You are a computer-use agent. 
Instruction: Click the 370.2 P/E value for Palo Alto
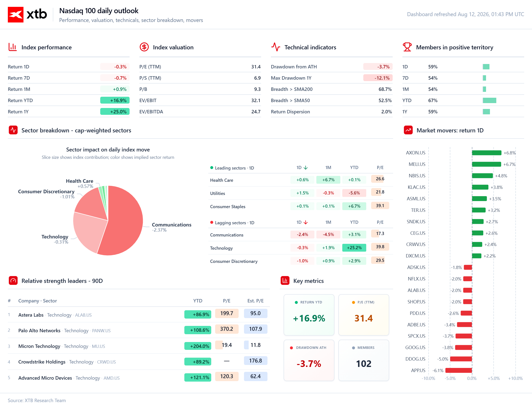[227, 329]
